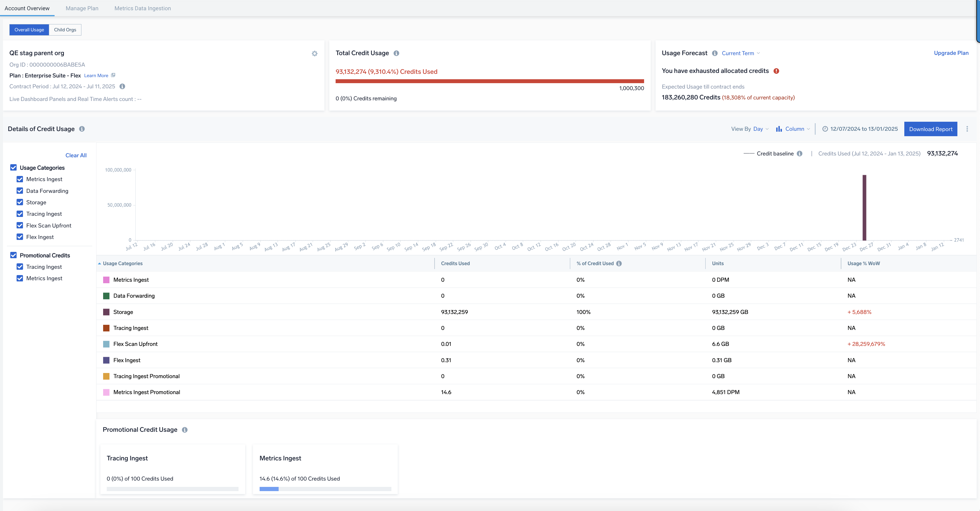Switch to the Account Overview tab
The image size is (980, 511).
point(27,8)
